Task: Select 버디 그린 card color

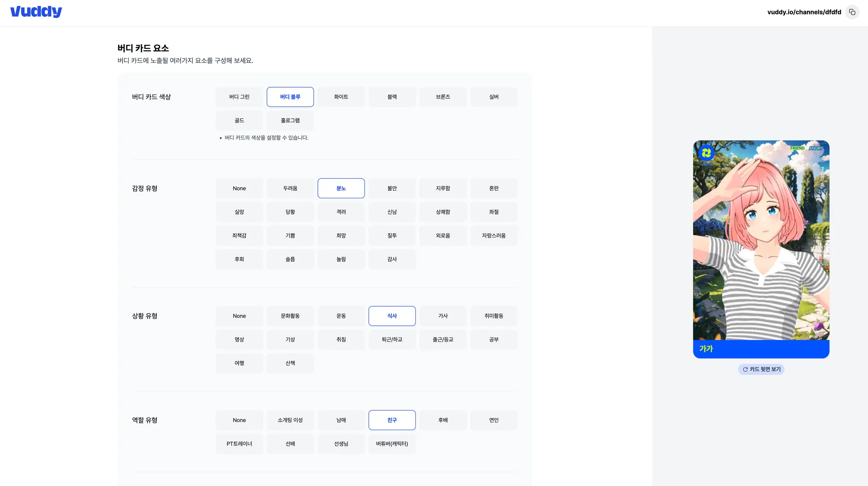Action: pyautogui.click(x=239, y=97)
